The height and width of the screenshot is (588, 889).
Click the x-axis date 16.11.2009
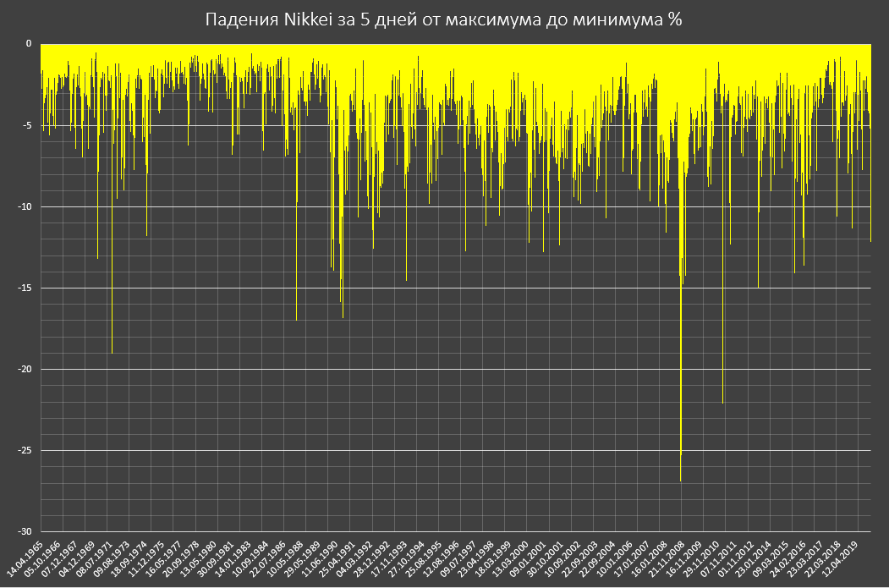click(682, 559)
